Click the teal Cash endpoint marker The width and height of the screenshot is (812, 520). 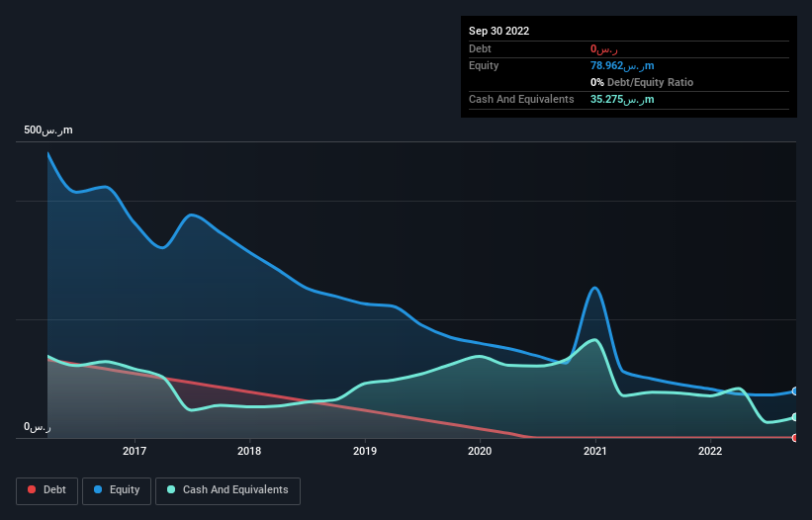click(795, 417)
